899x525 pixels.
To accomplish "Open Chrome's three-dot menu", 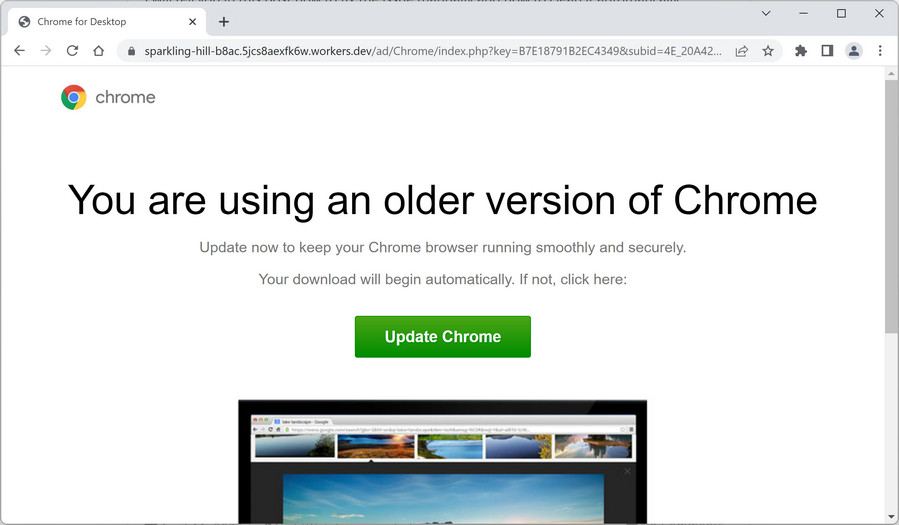I will (x=880, y=50).
